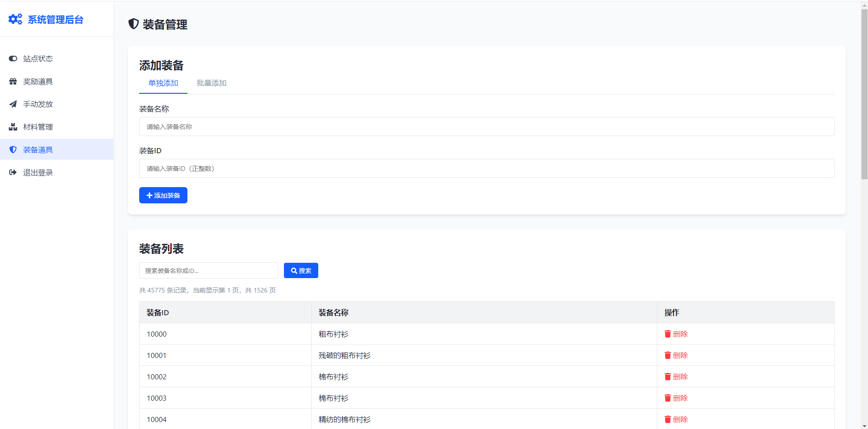Focus the 装备ID input field
The image size is (868, 429).
[x=486, y=169]
